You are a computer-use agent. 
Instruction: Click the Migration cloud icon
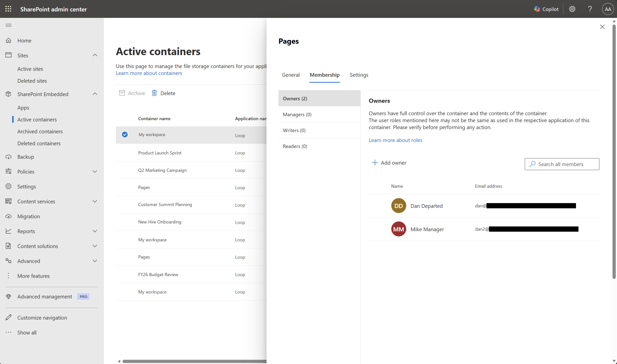coord(8,216)
